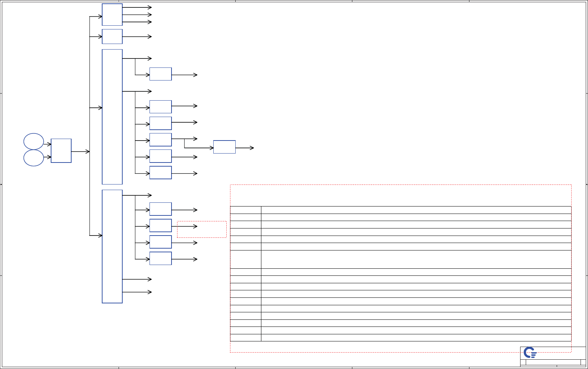588x369 pixels.
Task: Select the upper ellipse source symbol
Action: (34, 141)
